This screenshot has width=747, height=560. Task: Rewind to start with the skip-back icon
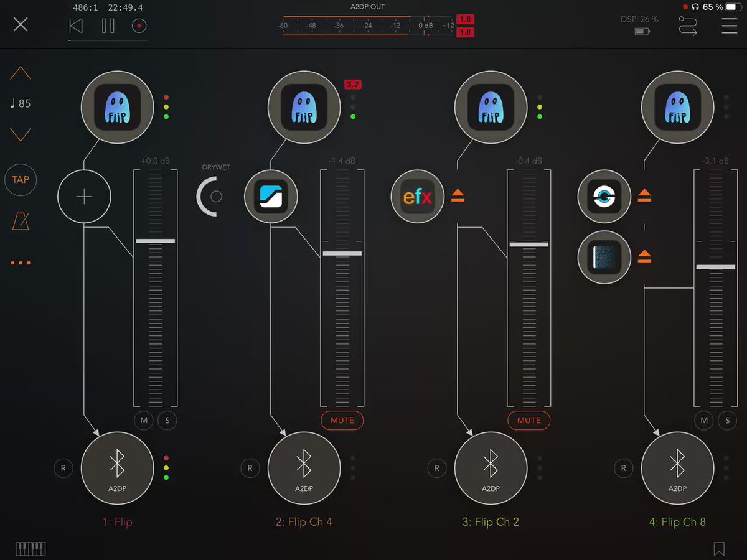(x=76, y=26)
